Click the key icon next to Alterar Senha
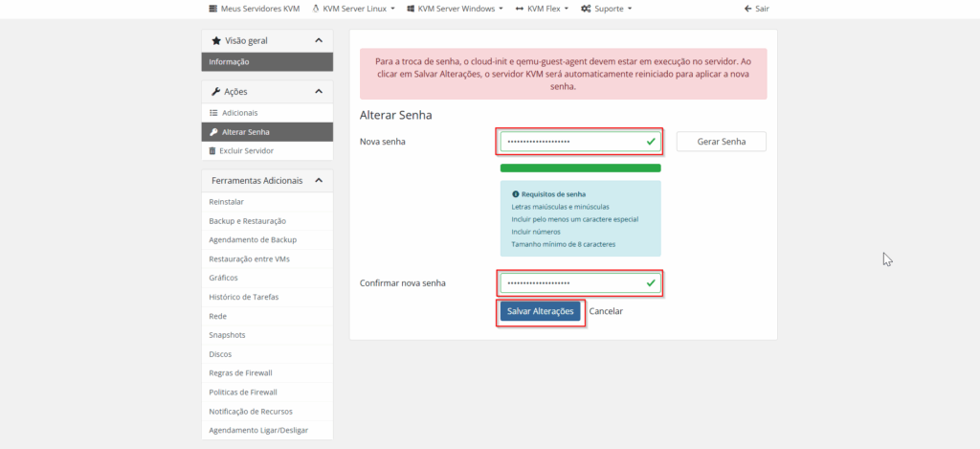Screen dimensions: 980x449 point(213,132)
